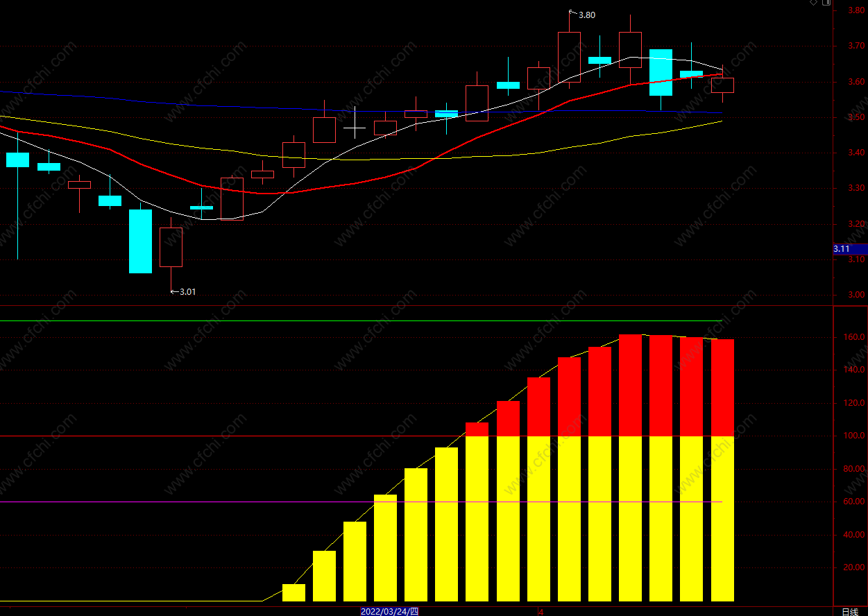The height and width of the screenshot is (616, 868).
Task: Click 60.00 on the indicator axis
Action: pos(853,502)
